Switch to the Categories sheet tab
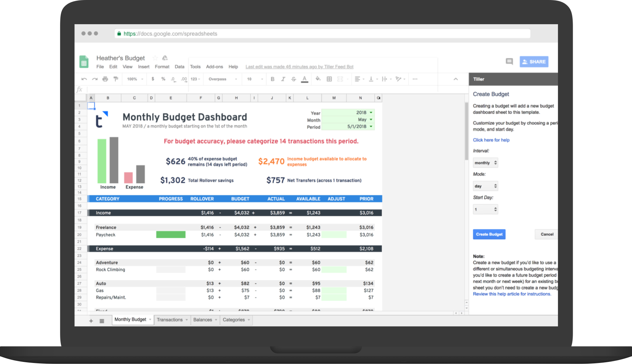632x364 pixels. point(236,320)
